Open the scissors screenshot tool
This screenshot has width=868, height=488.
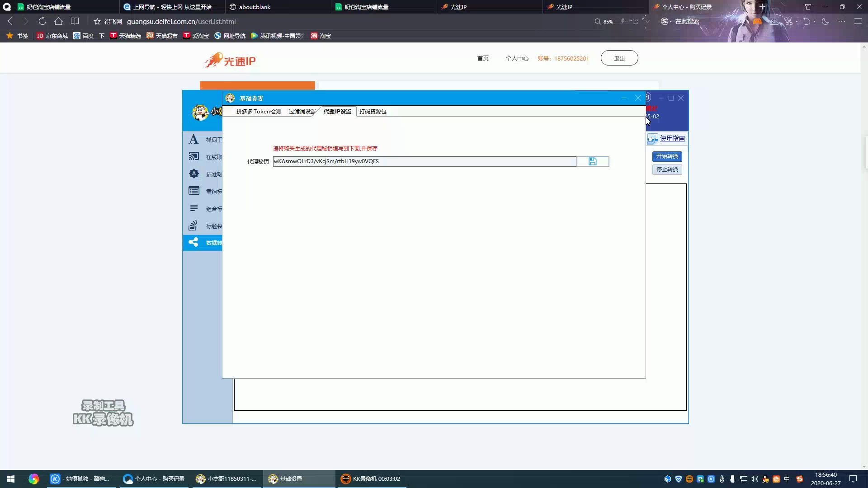[x=789, y=21]
